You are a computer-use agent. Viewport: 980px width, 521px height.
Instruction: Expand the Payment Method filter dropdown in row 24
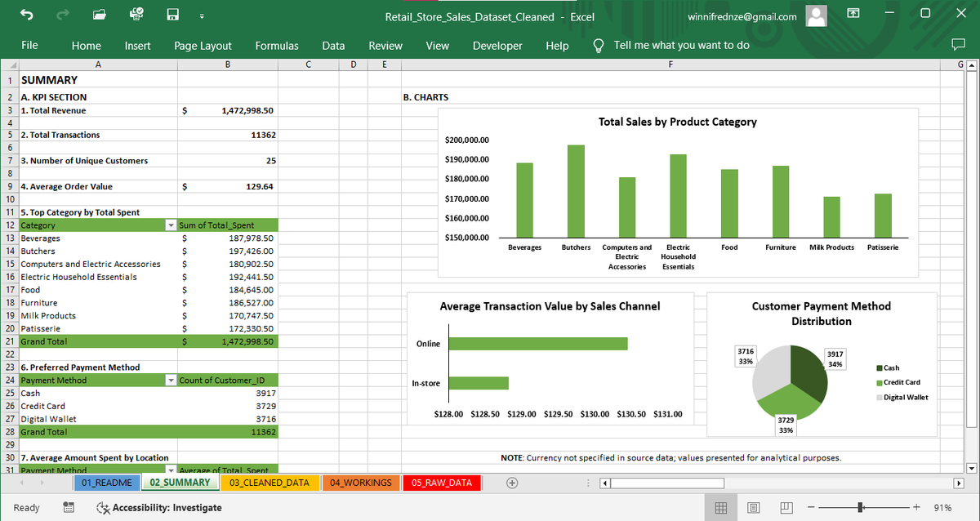(171, 381)
